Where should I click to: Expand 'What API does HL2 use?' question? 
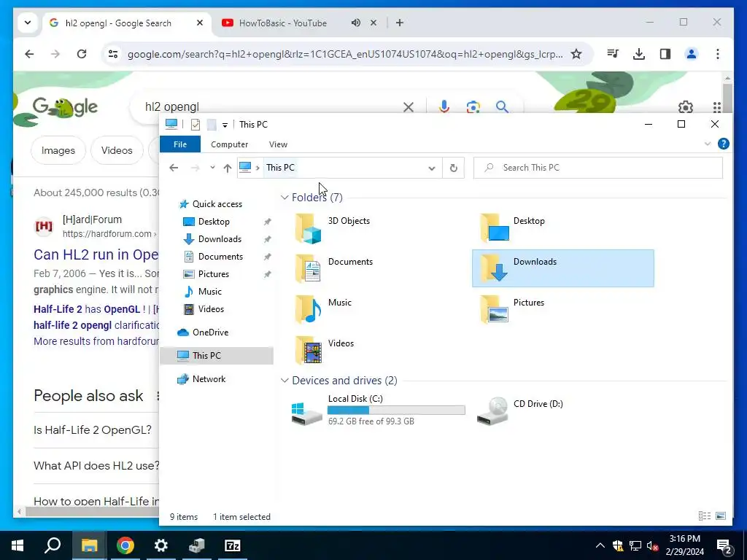click(96, 465)
